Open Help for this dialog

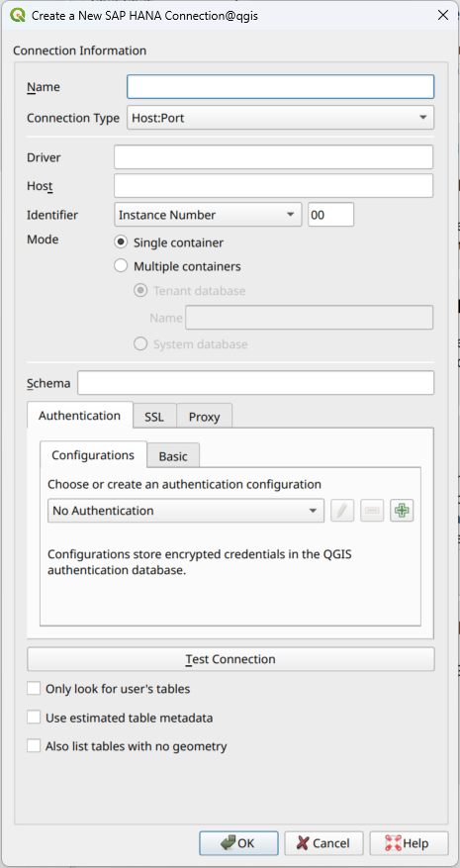click(410, 843)
